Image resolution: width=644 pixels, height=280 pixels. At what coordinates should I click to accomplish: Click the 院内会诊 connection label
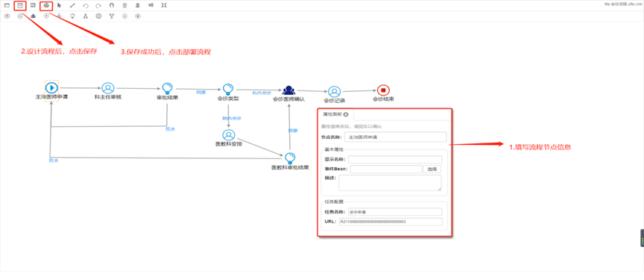232,119
